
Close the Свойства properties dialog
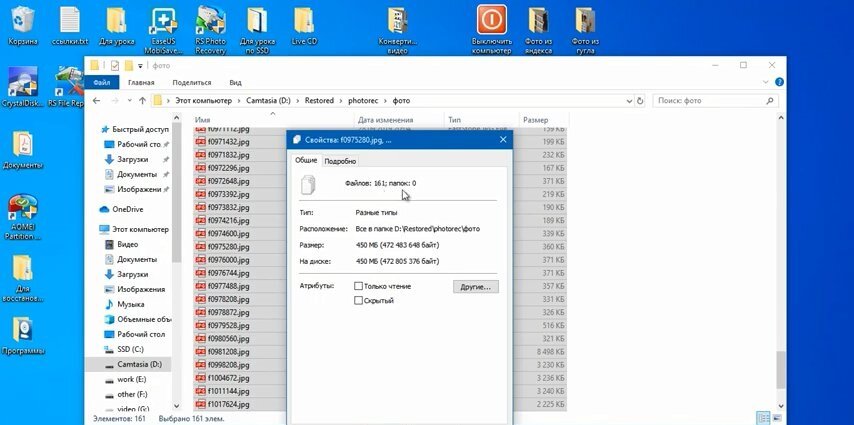pos(503,139)
